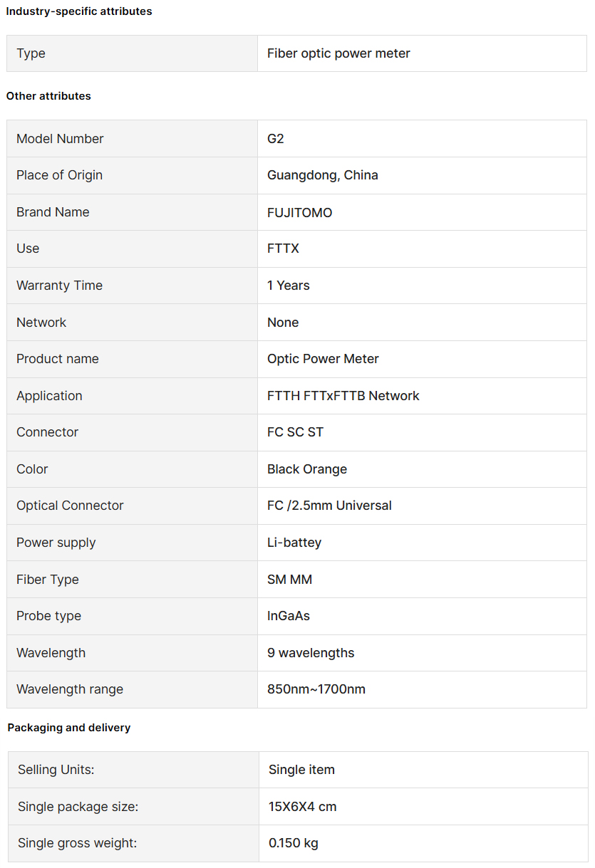Screen dimensions: 595x868
Task: Click the 15X6X4 cm package size
Action: pos(302,807)
